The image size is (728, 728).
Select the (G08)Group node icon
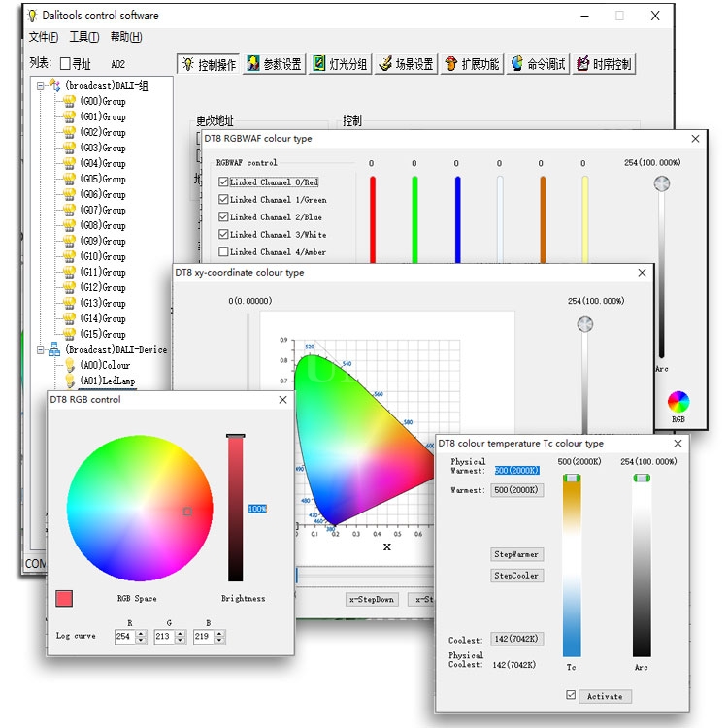click(69, 225)
